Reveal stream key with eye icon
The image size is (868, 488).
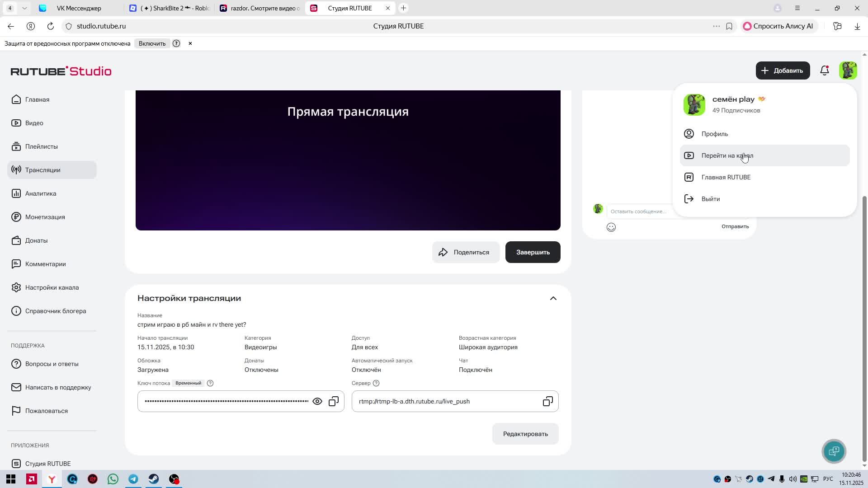[317, 401]
